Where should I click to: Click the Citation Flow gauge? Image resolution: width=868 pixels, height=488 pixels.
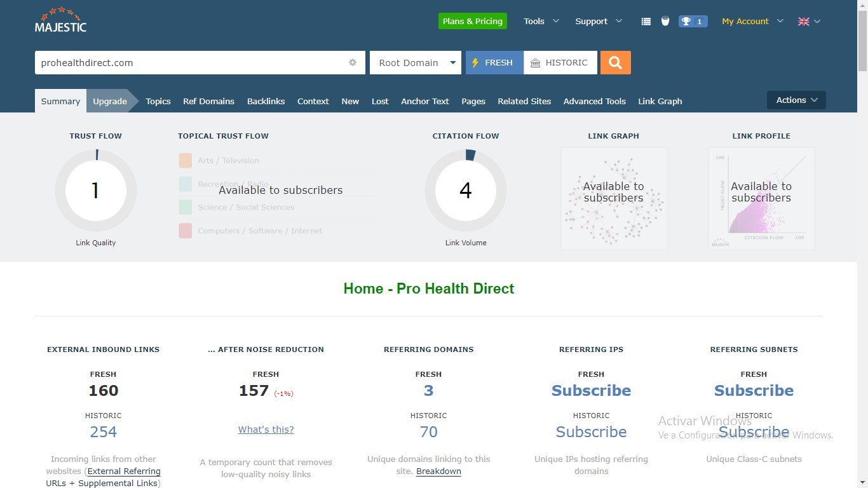point(466,190)
